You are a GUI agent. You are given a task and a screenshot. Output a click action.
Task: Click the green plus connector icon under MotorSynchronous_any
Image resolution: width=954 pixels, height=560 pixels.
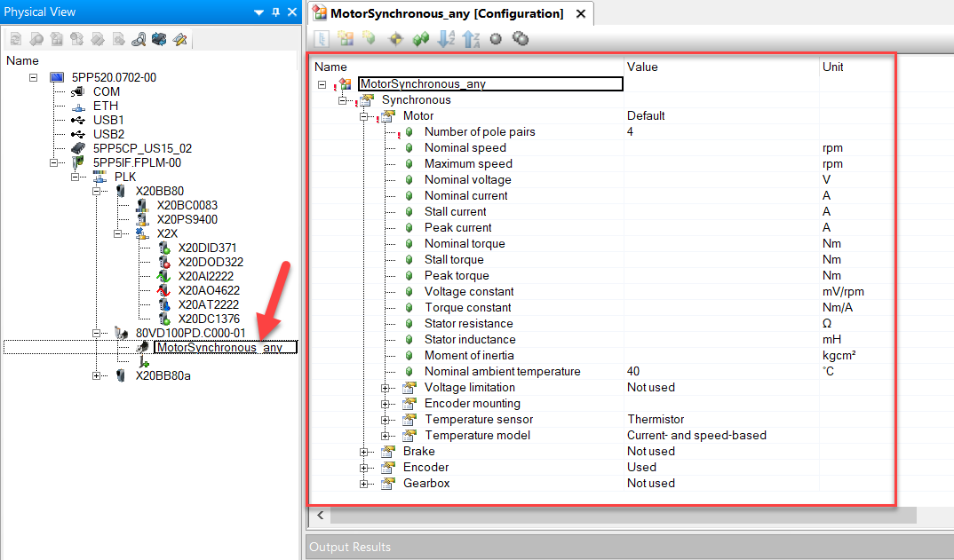click(x=144, y=361)
